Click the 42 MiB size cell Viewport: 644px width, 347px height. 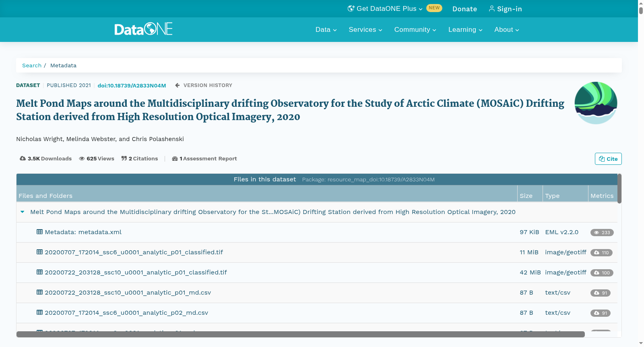[530, 272]
